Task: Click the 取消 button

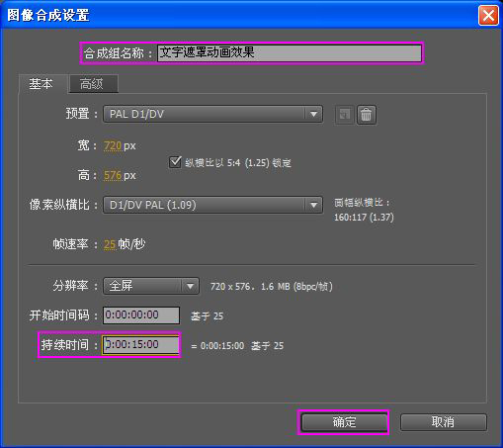Action: pyautogui.click(x=443, y=422)
